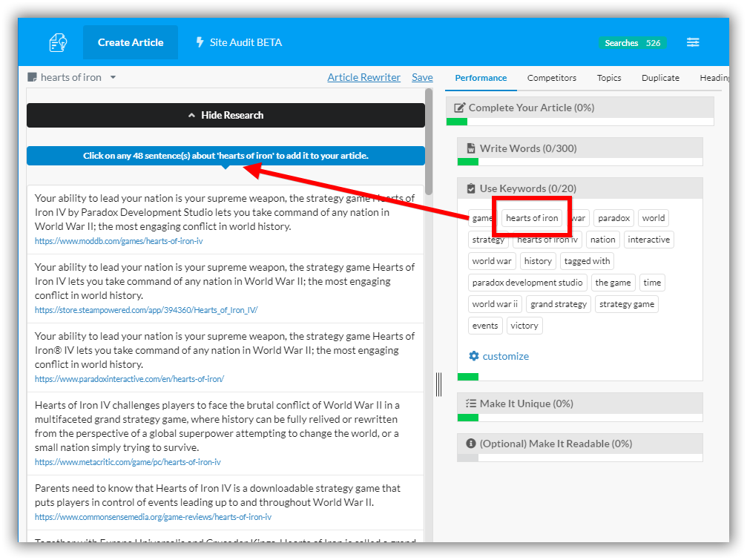The height and width of the screenshot is (560, 747).
Task: Click the Make It Unique progress bar
Action: pos(580,418)
